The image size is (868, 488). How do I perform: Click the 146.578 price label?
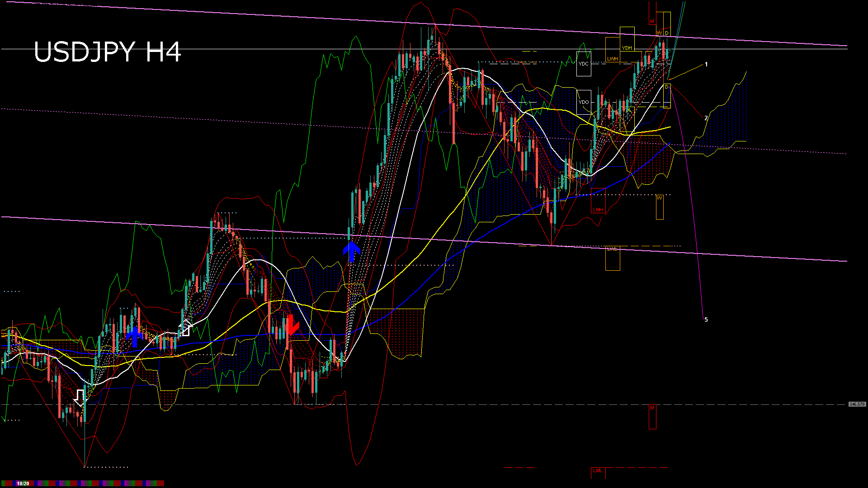tap(857, 404)
